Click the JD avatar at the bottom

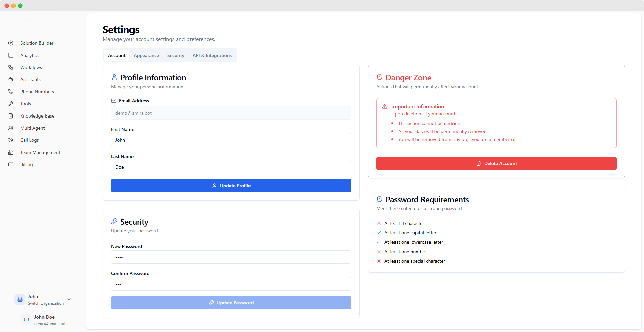pos(26,319)
